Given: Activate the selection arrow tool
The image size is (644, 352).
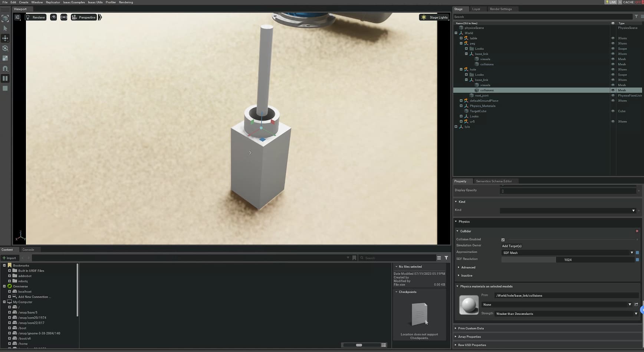Looking at the screenshot, I should 5,28.
